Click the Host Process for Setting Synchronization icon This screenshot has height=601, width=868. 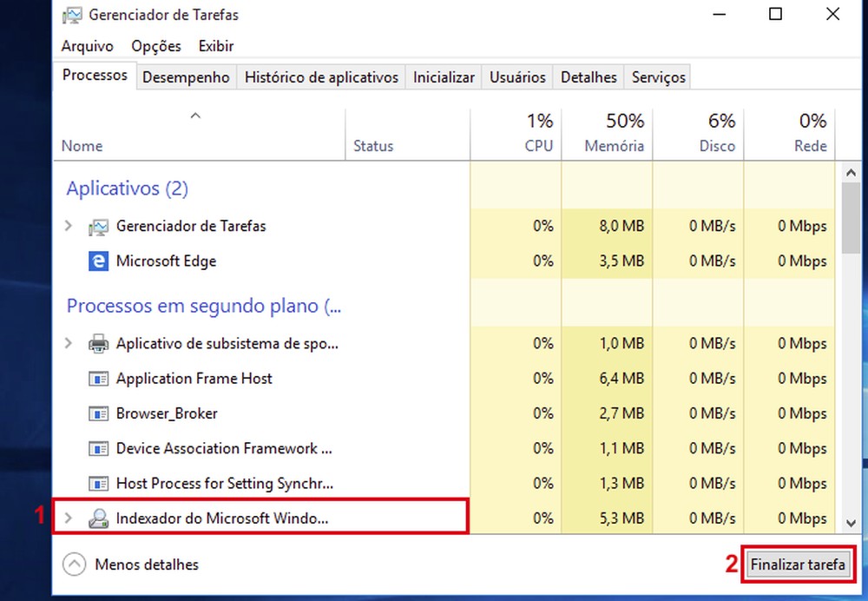click(98, 483)
